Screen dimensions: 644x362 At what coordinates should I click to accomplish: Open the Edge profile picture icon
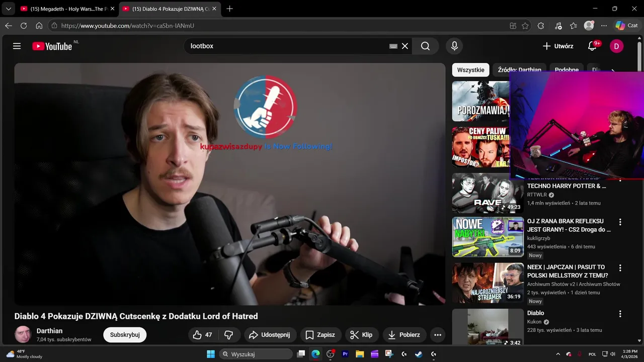pyautogui.click(x=589, y=26)
